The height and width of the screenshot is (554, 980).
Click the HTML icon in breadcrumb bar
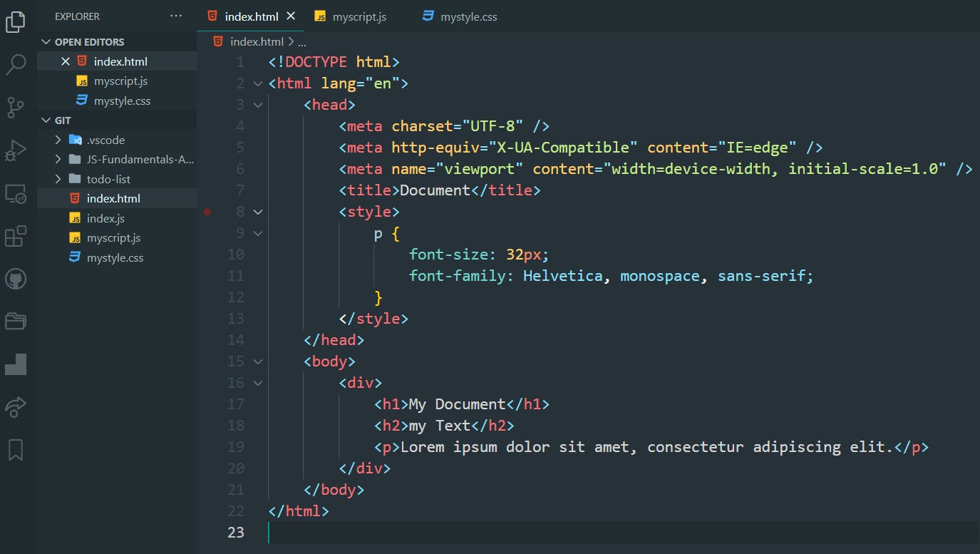218,41
